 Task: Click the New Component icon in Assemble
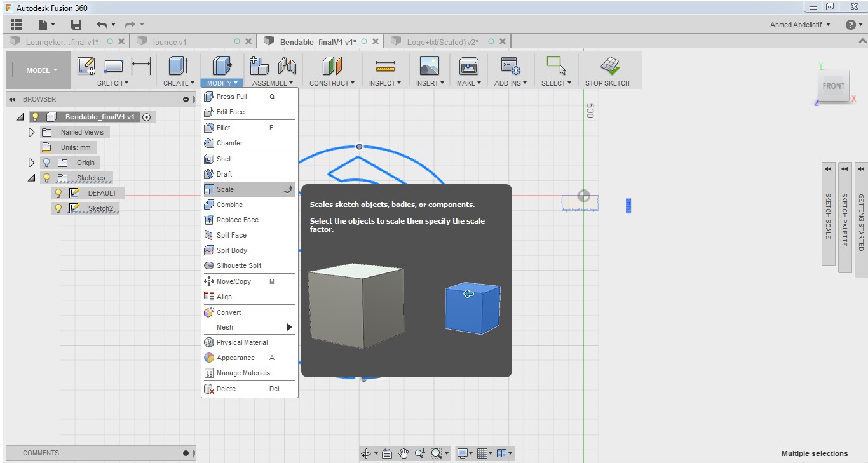coord(259,66)
